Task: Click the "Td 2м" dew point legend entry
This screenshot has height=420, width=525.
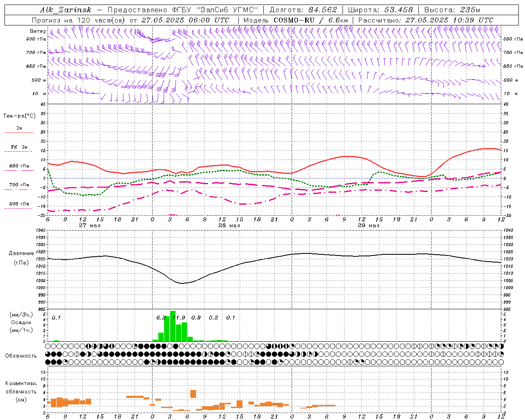Action: 19,147
